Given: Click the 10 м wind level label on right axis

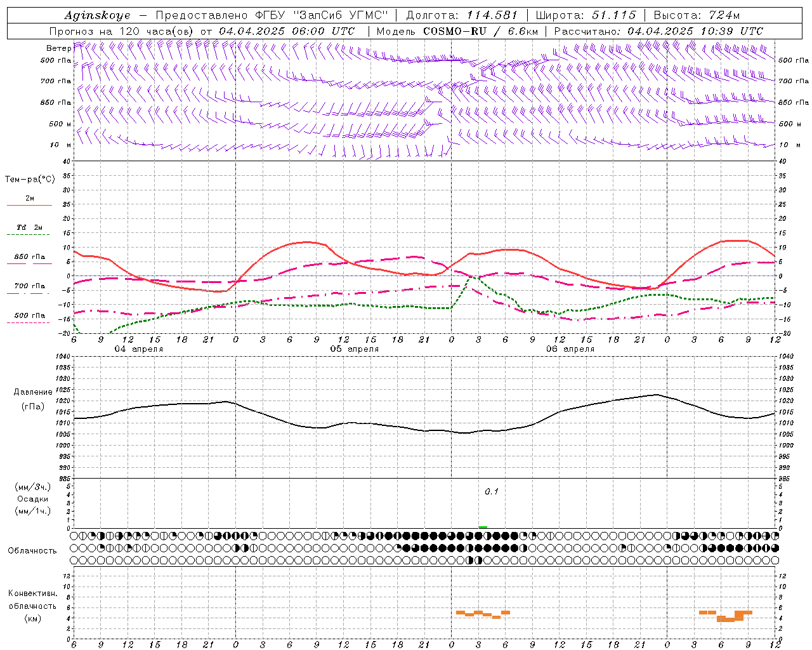Looking at the screenshot, I should point(789,145).
